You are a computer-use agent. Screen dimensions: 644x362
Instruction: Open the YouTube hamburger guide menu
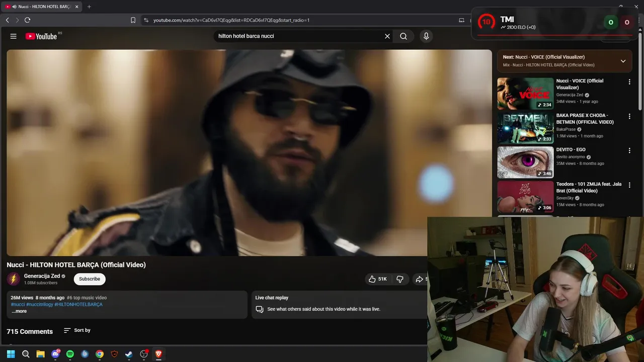(14, 36)
